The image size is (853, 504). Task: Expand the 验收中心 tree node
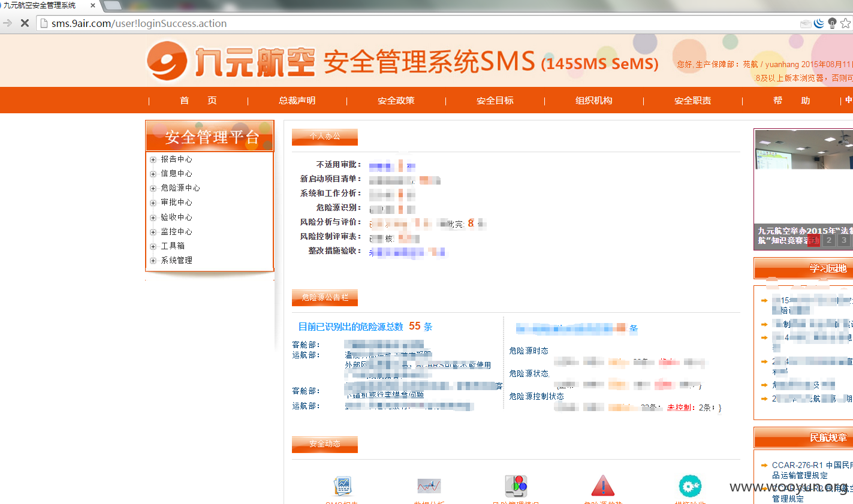[x=153, y=218]
